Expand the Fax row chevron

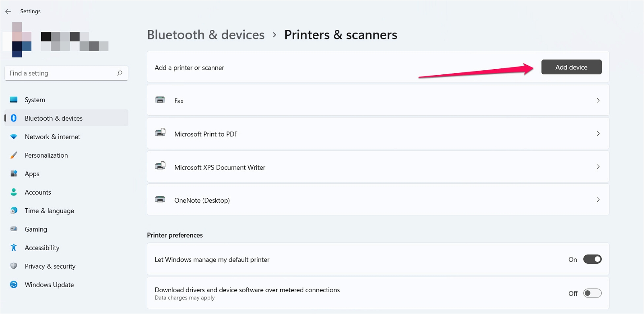598,100
